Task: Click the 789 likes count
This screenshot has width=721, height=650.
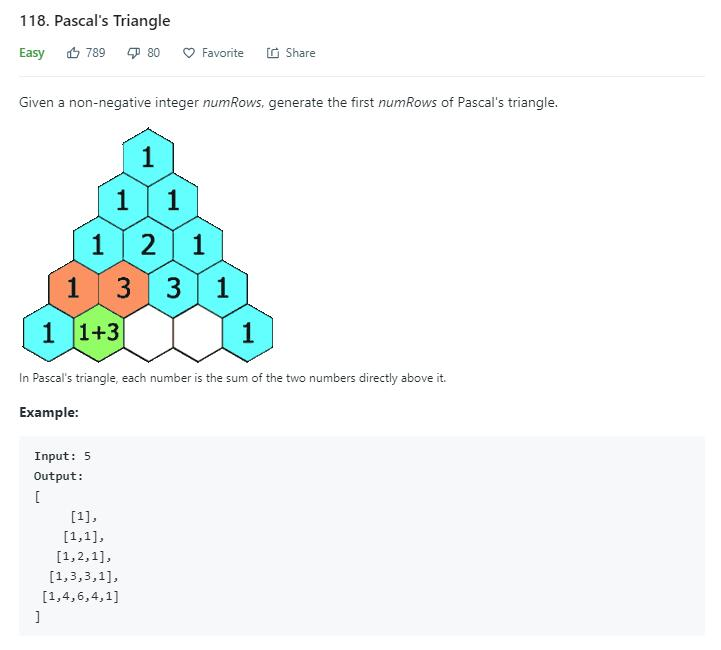Action: click(x=95, y=53)
